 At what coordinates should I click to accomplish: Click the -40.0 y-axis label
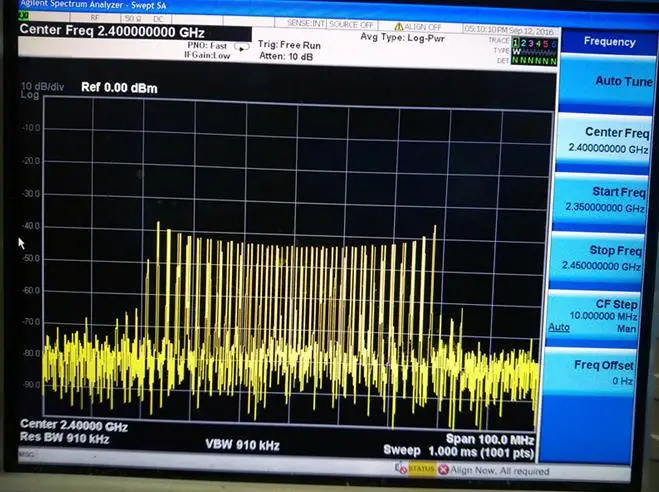pos(31,226)
